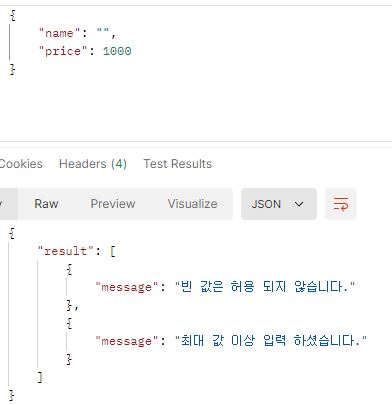
Task: Switch to the Raw view tab
Action: pos(46,204)
